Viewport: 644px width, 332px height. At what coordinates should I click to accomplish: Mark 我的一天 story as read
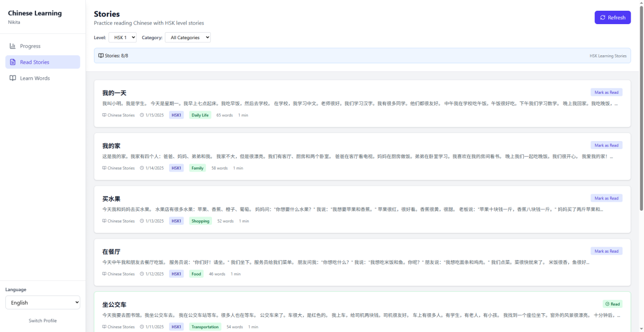point(606,92)
